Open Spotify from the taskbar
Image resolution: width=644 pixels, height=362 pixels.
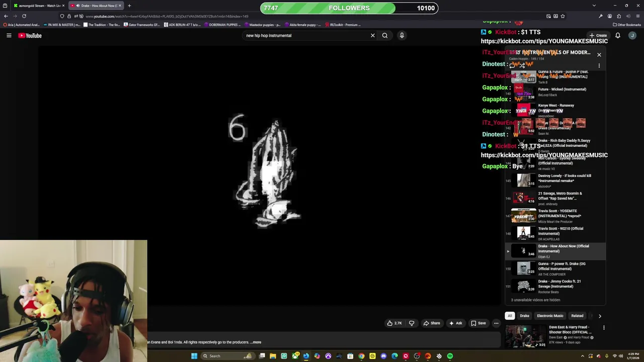pos(450,356)
